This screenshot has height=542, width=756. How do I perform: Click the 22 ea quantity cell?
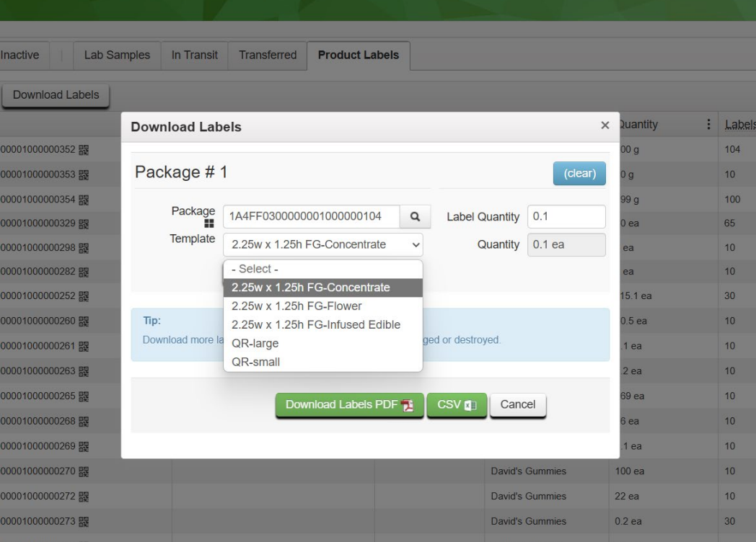coord(627,496)
